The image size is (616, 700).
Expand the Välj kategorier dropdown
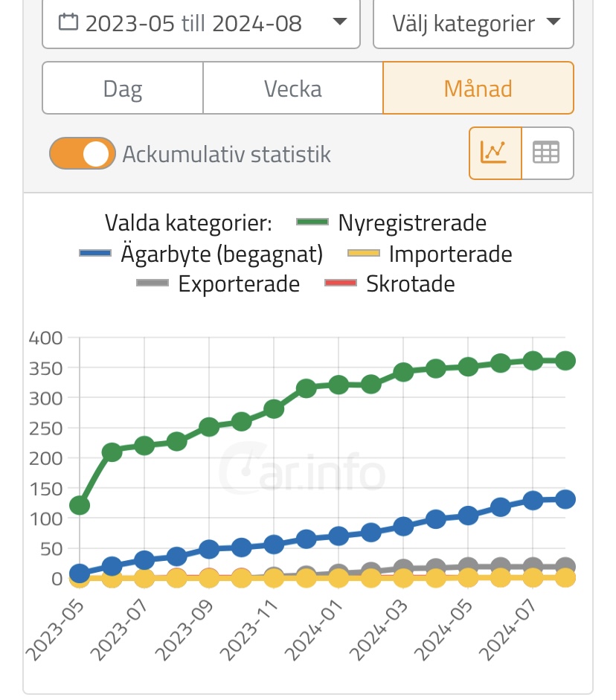473,23
